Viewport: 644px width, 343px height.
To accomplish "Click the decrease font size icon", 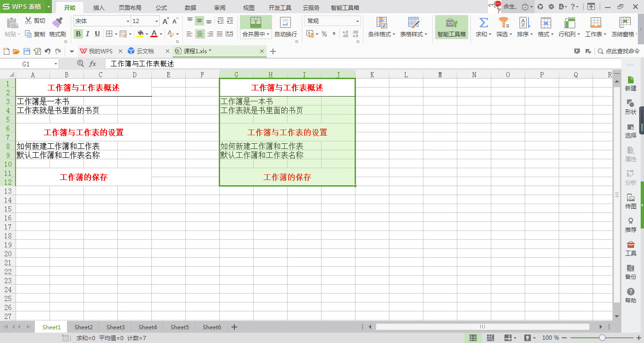I will point(175,21).
